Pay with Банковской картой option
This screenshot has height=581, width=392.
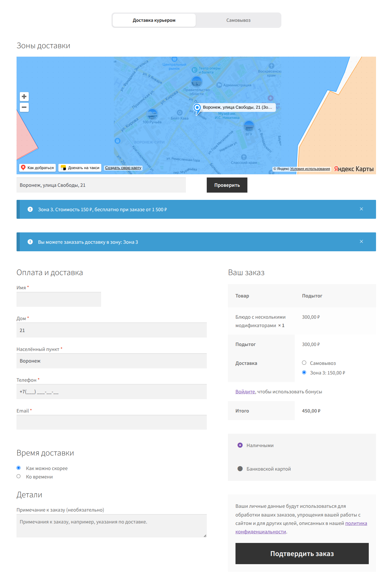(x=240, y=469)
